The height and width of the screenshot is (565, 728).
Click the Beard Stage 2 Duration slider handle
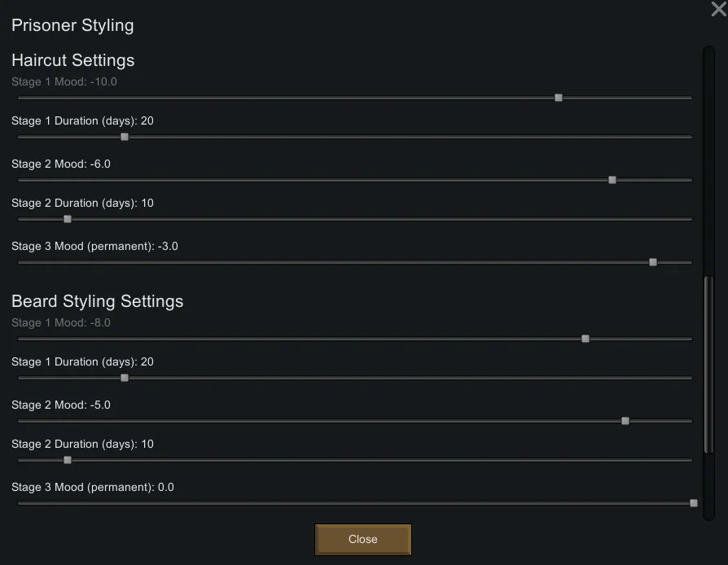pyautogui.click(x=68, y=460)
